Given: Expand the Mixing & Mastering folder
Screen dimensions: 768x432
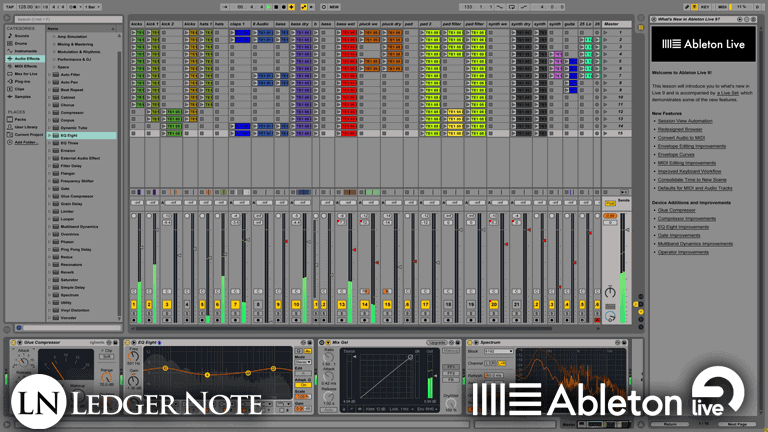Looking at the screenshot, I should pyautogui.click(x=54, y=44).
